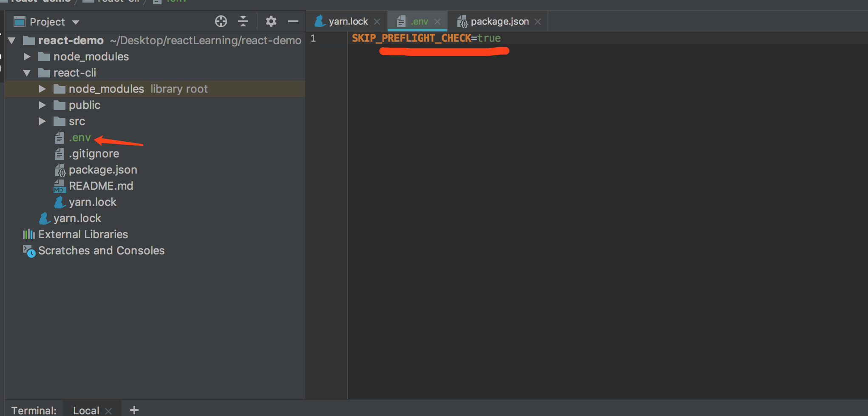The image size is (868, 416).
Task: Click the Scratches and Consoles icon
Action: (x=29, y=251)
